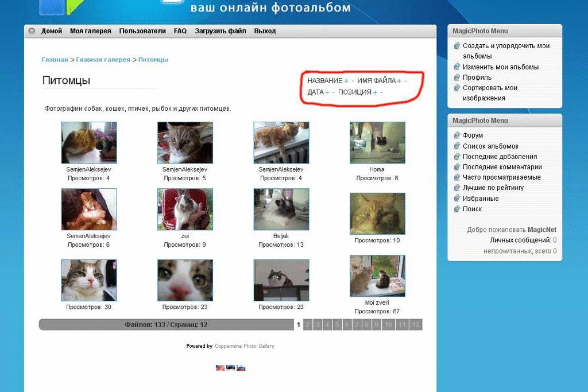Sort by НАЗВАНИЕ ascending using its plus
The height and width of the screenshot is (392, 588).
[x=346, y=81]
